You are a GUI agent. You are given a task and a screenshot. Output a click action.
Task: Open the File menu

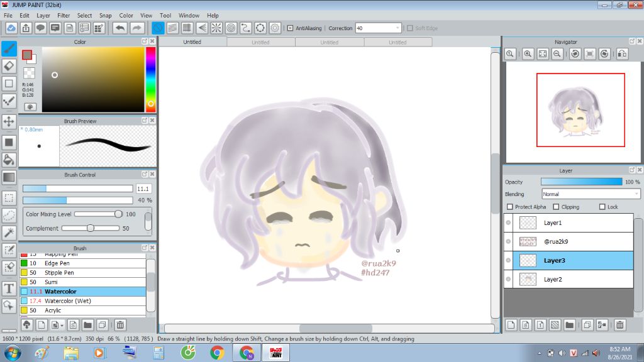[x=8, y=15]
